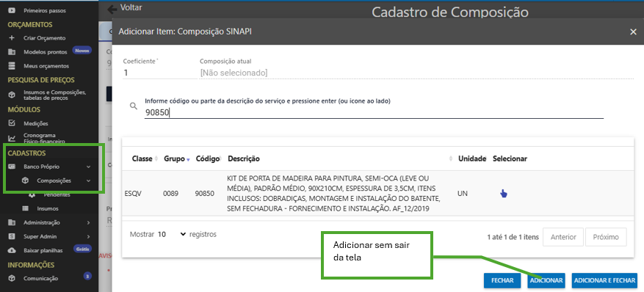
Task: Click the Cronograma Físico-financeiro chart icon
Action: click(12, 138)
